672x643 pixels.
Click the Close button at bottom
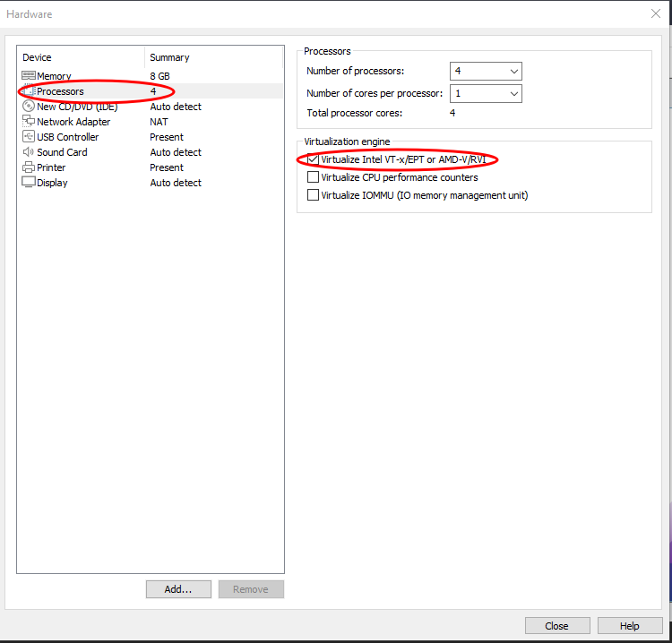click(557, 626)
